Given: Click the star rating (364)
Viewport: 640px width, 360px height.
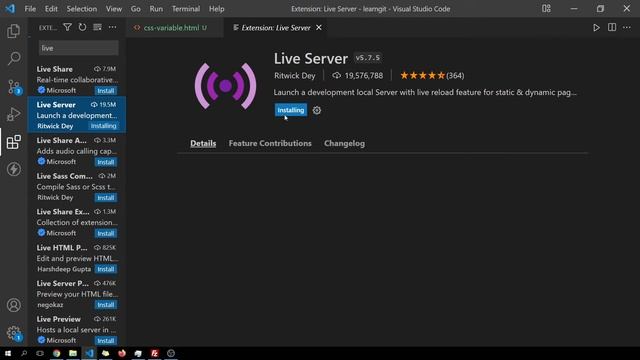Looking at the screenshot, I should [432, 76].
